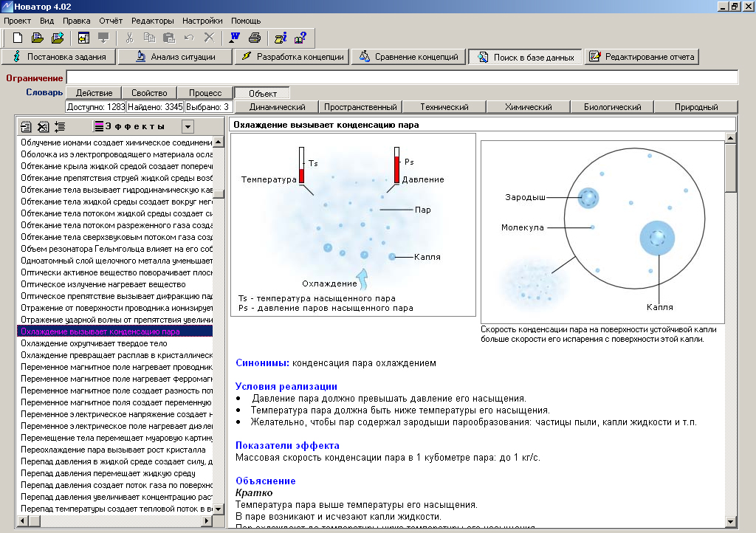Select 'Переохлаждение пара вызывает рост кристалла'

[x=114, y=450]
